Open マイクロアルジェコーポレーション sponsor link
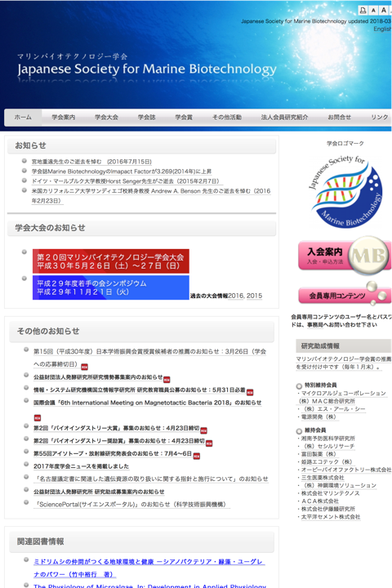Screen dimensions: 392x588 pos(344,394)
